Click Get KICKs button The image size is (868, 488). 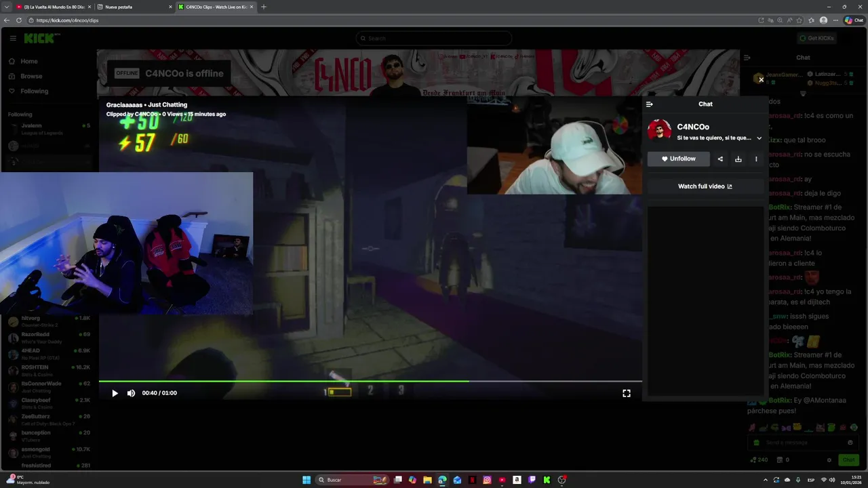(816, 39)
